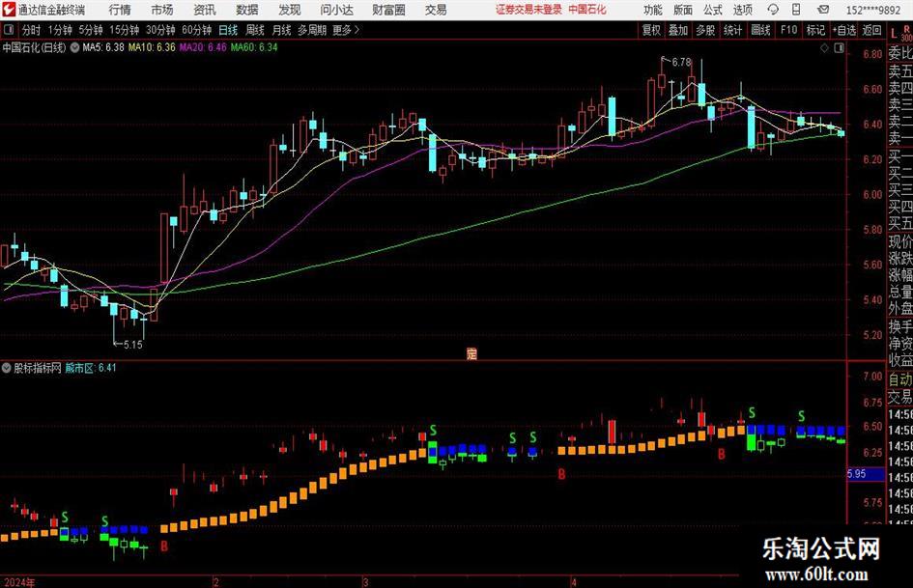Click MA60: 6.34 label
Screen dimensions: 913x588
[254, 47]
